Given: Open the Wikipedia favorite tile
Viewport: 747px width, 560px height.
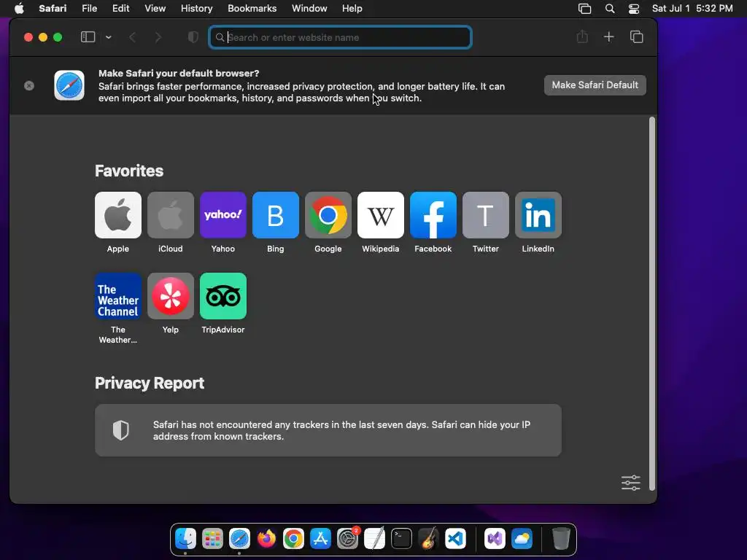Looking at the screenshot, I should (381, 215).
